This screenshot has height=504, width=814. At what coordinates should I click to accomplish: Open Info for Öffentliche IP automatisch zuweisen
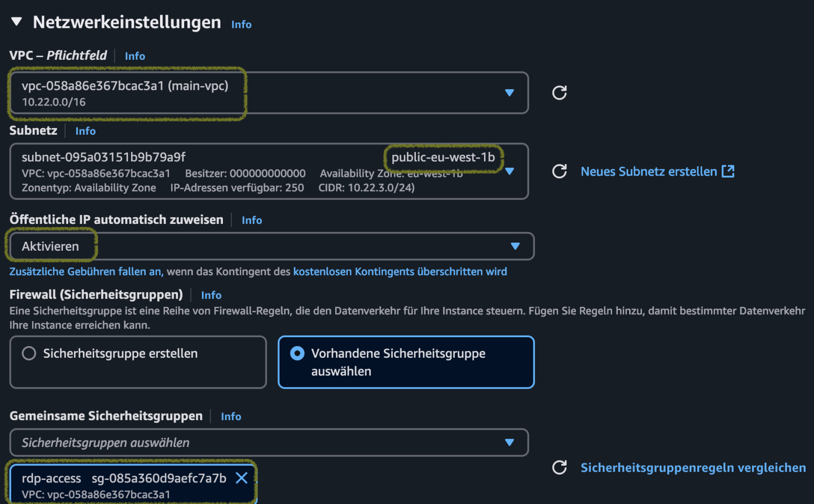pyautogui.click(x=252, y=220)
